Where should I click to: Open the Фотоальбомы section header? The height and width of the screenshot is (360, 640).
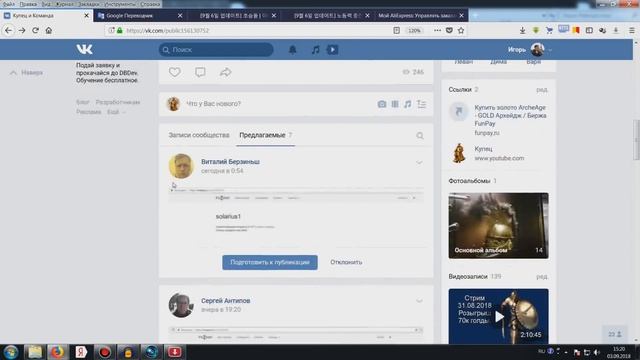tap(469, 181)
